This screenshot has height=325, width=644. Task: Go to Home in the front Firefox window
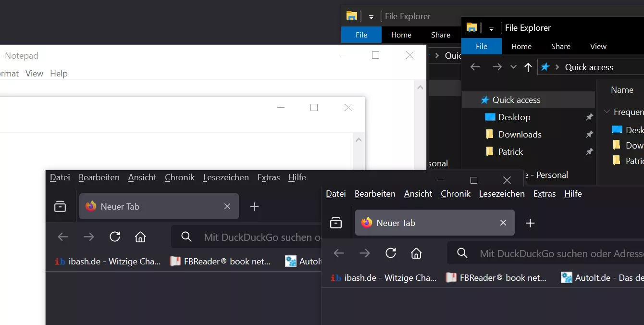(x=416, y=253)
